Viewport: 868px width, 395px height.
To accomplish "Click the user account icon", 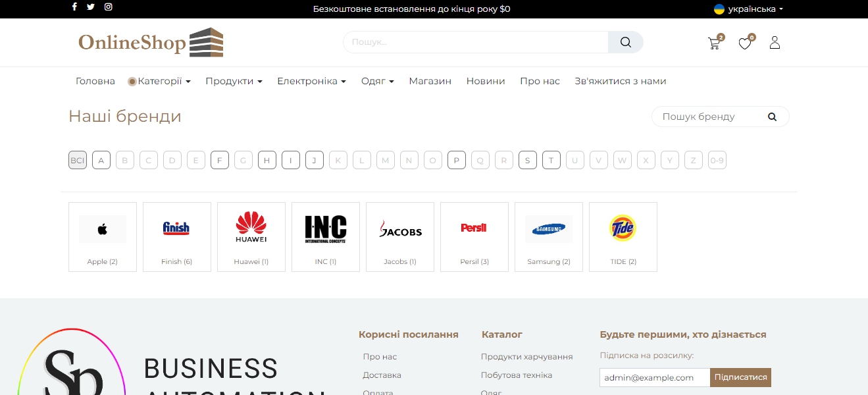I will click(x=775, y=43).
